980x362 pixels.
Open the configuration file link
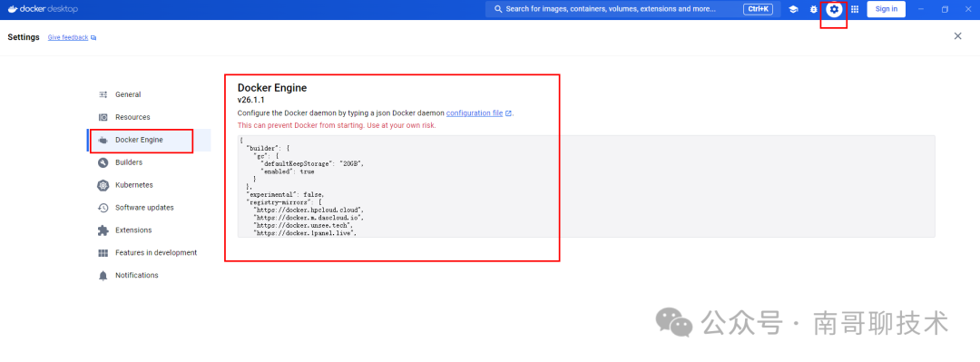pyautogui.click(x=475, y=113)
